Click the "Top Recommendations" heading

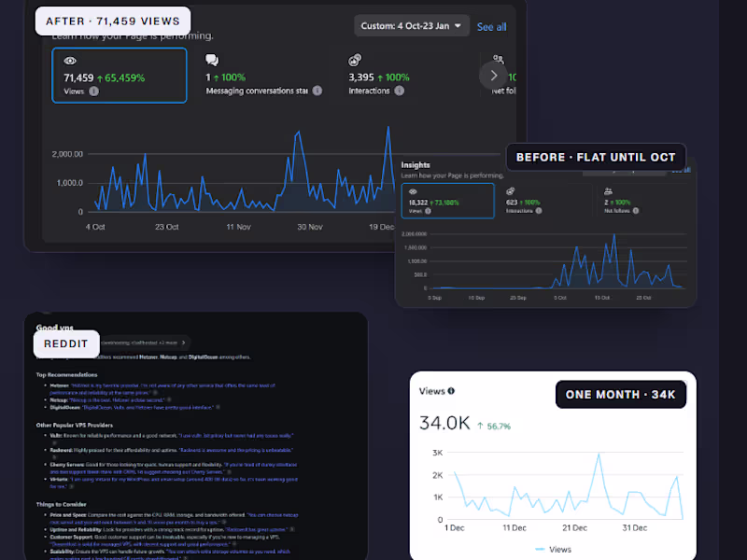66,375
